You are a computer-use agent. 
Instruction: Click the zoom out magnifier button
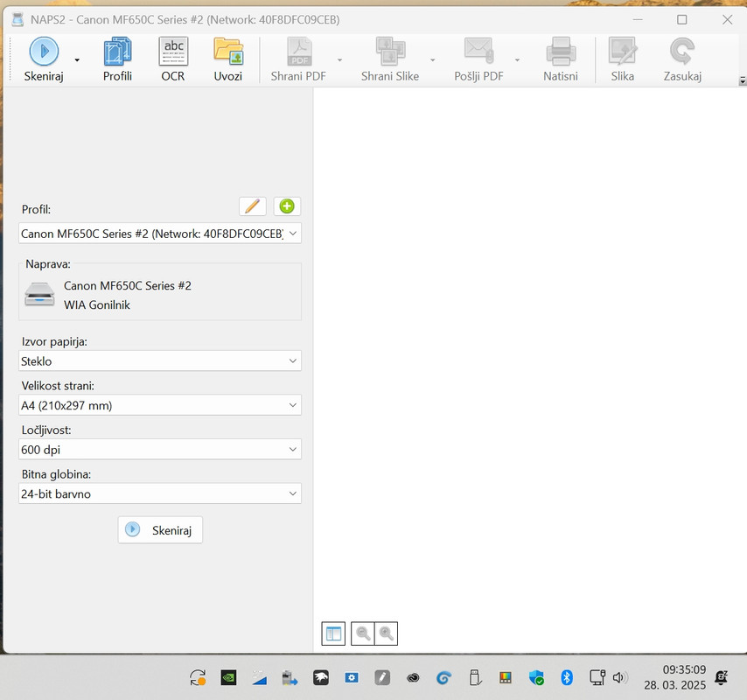pyautogui.click(x=362, y=633)
